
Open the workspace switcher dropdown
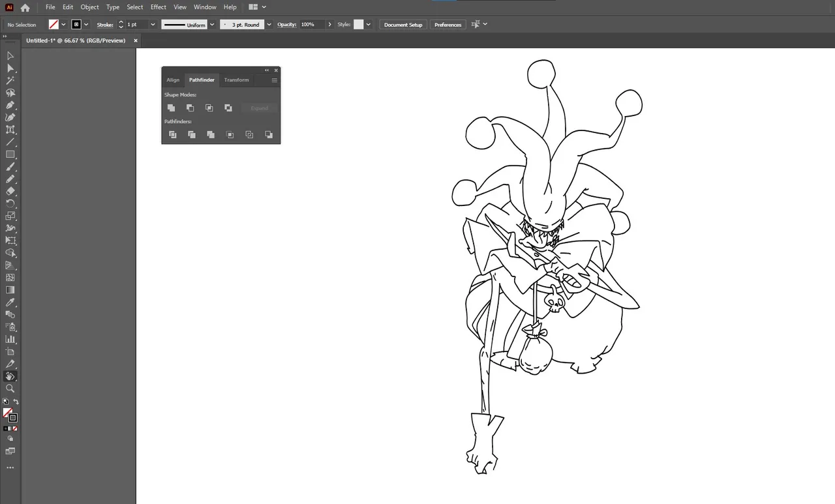coord(258,7)
